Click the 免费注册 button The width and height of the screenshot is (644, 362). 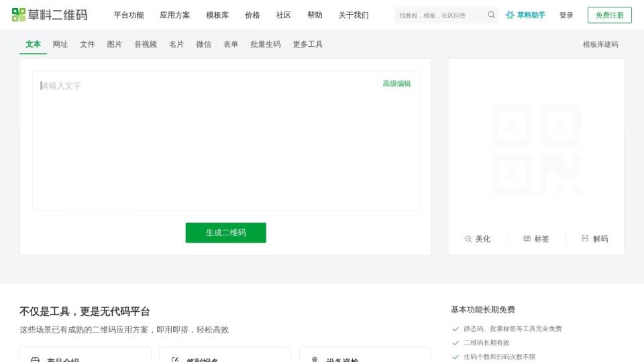coord(610,15)
